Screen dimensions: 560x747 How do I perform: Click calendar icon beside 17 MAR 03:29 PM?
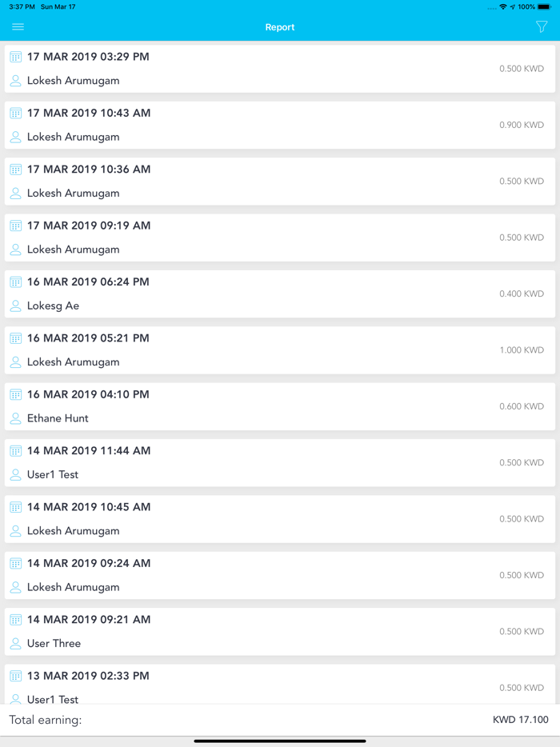pyautogui.click(x=16, y=57)
